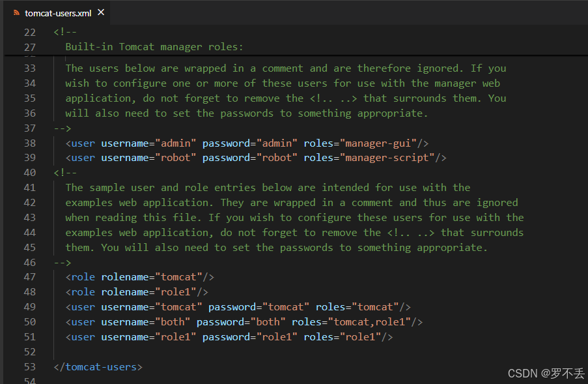Click 'passwords to something appropriate.' on line 36
The height and width of the screenshot is (384, 588).
pyautogui.click(x=324, y=113)
